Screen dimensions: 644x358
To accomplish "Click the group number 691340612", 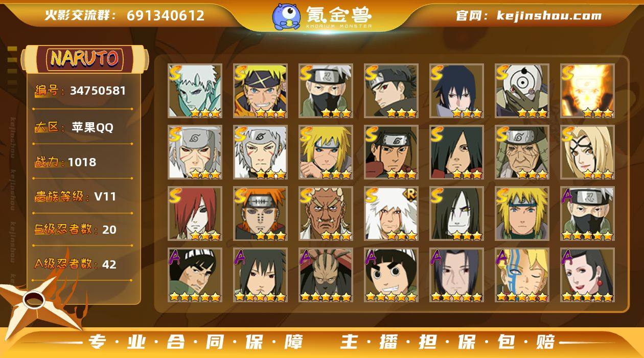I will pyautogui.click(x=166, y=16).
